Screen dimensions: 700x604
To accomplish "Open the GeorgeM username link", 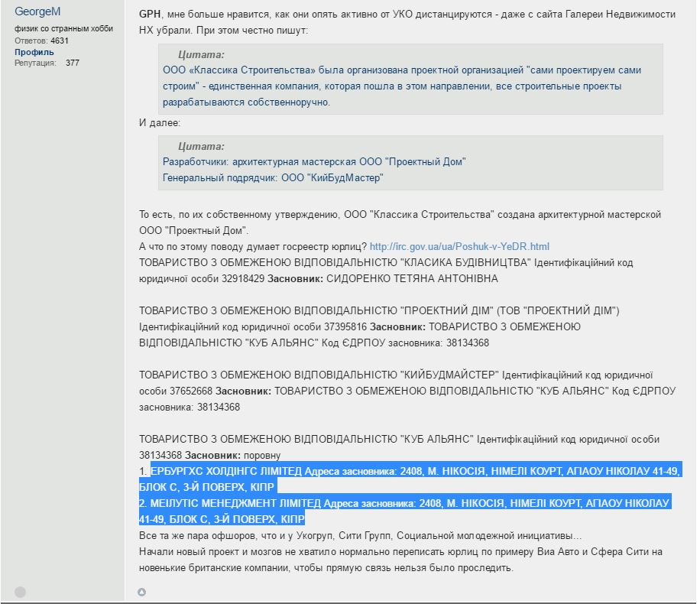I will coord(37,11).
